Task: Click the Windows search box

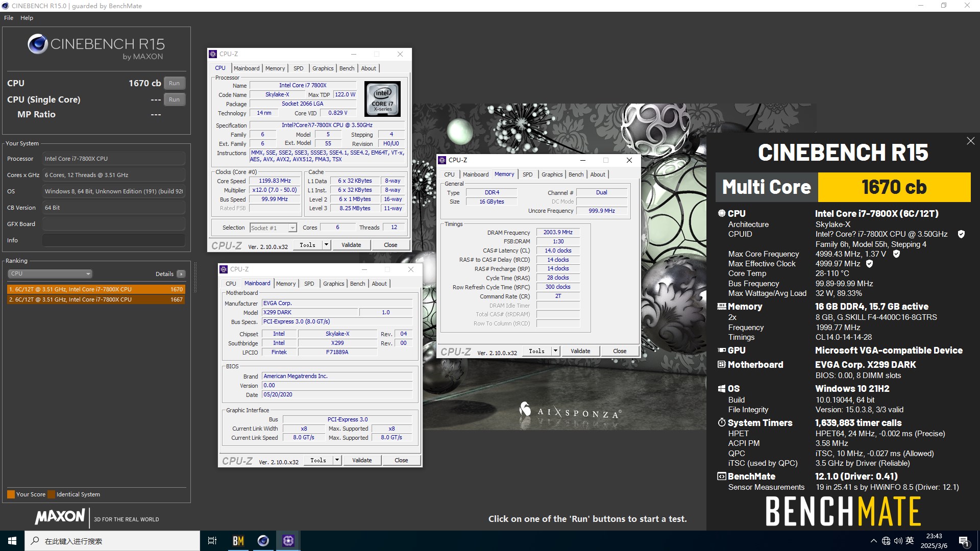Action: [x=112, y=541]
